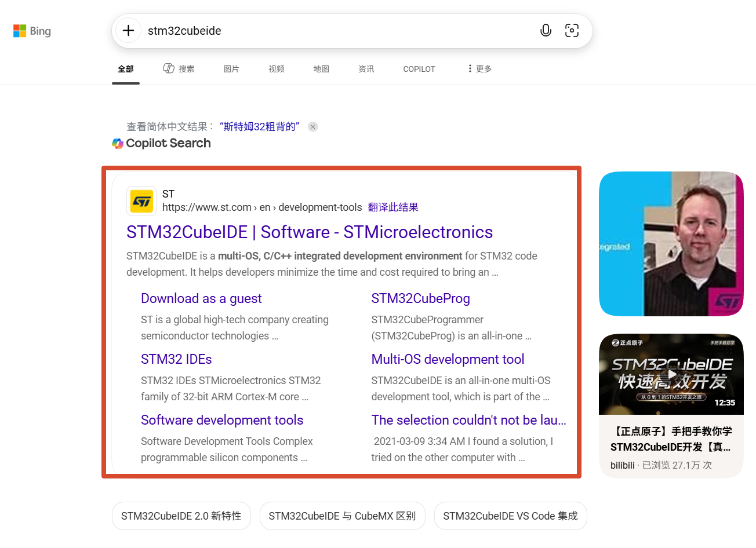
Task: Select the 全部 tab
Action: click(x=126, y=69)
